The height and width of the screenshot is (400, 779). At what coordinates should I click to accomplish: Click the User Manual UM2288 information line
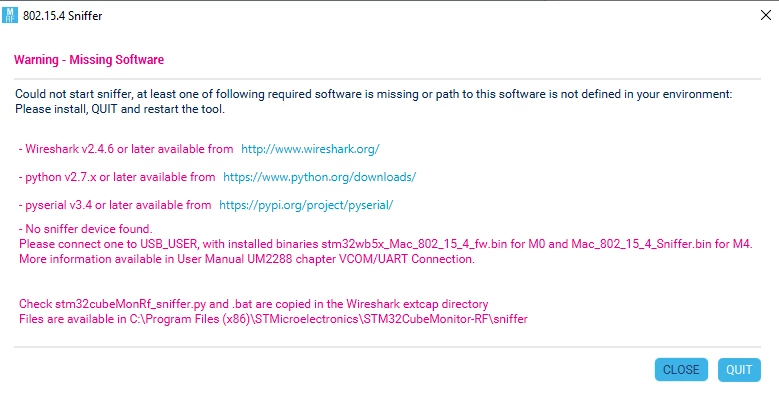[x=247, y=259]
